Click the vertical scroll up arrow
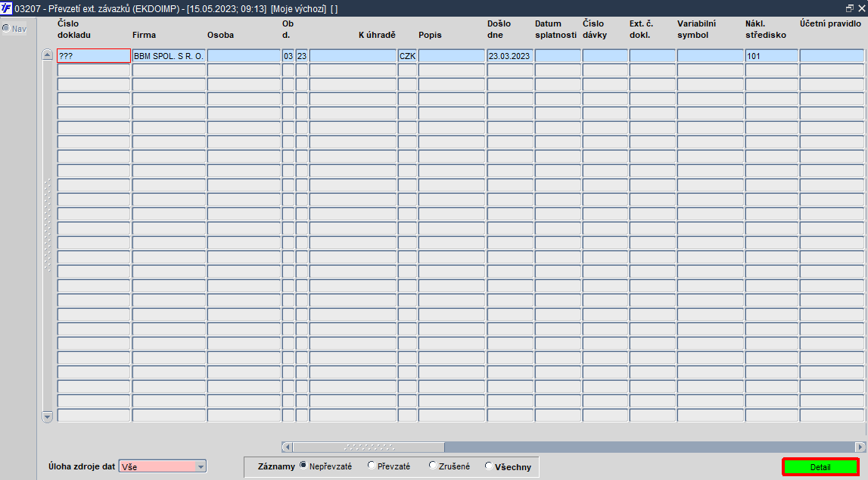Image resolution: width=868 pixels, height=480 pixels. click(47, 55)
